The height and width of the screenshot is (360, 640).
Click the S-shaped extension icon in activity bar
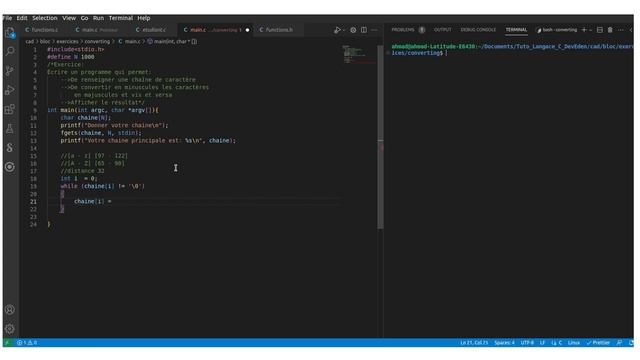tap(10, 148)
